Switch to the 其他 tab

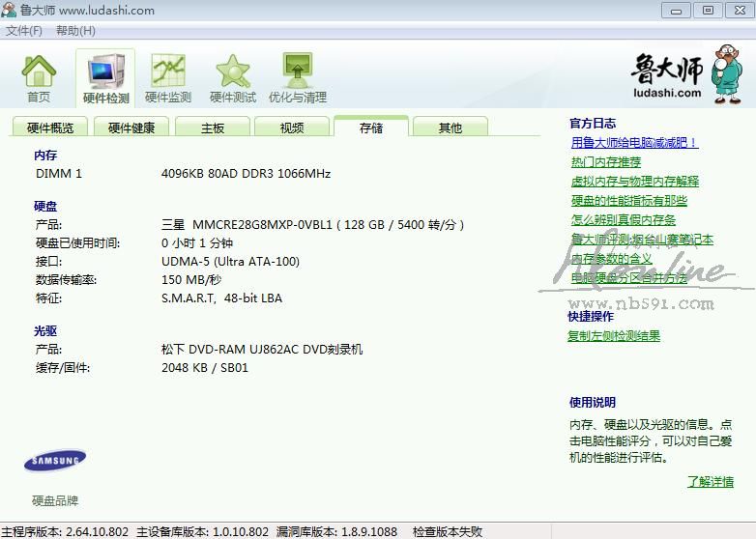450,128
